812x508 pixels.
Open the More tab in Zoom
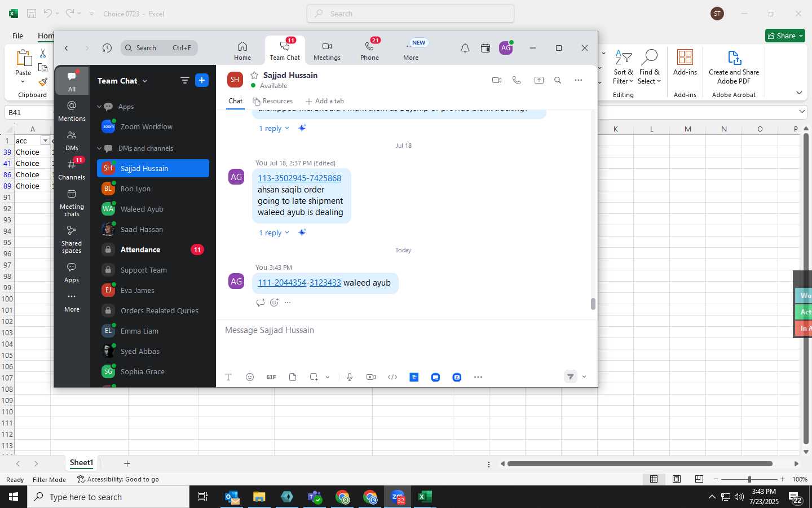pyautogui.click(x=411, y=51)
